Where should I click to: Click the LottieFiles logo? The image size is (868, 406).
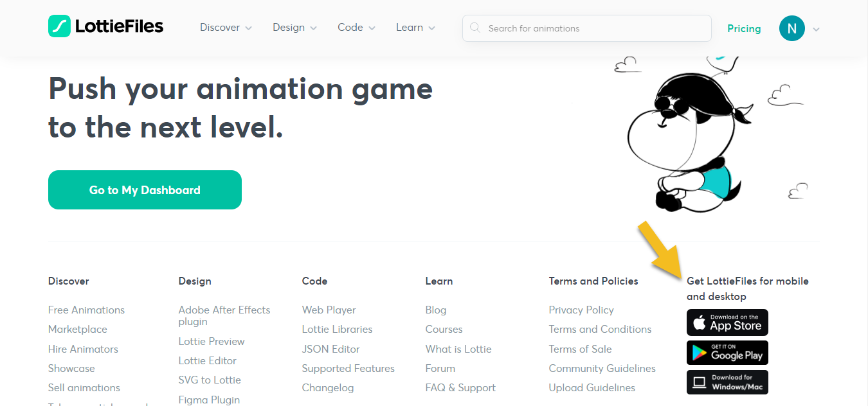click(x=106, y=26)
